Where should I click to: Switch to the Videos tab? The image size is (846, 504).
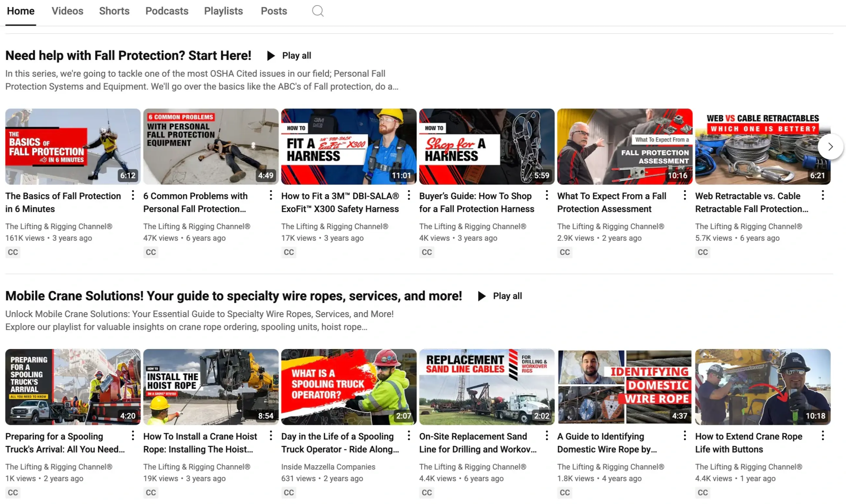(67, 11)
